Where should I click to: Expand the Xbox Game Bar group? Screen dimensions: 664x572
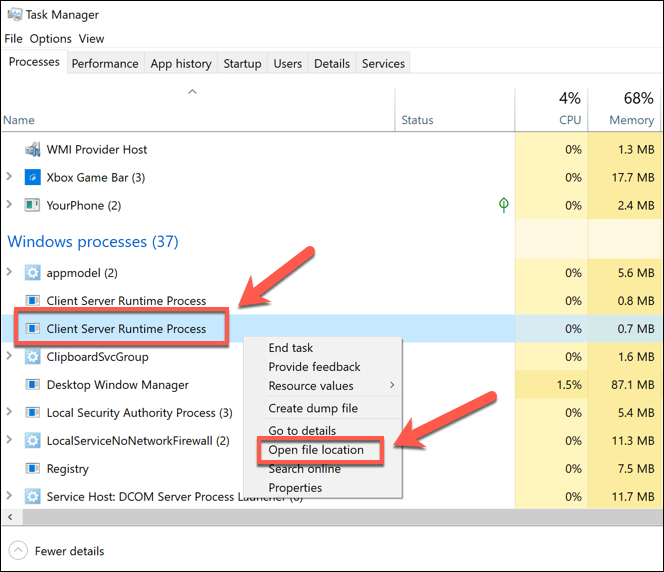[9, 178]
